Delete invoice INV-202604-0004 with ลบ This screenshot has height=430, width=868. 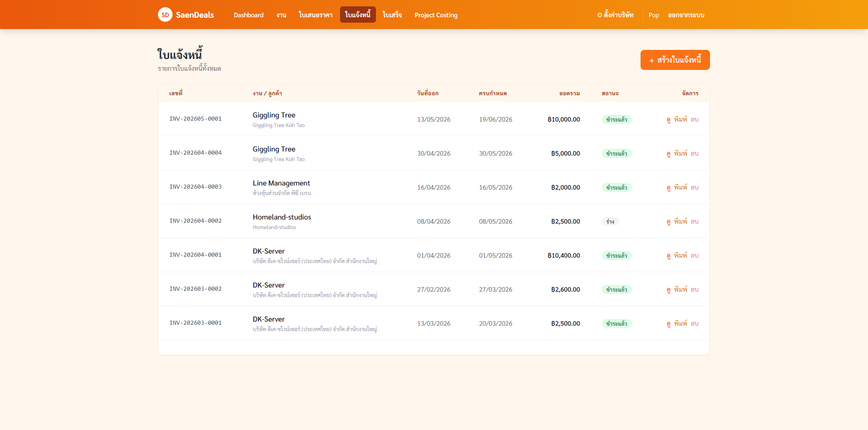coord(695,154)
